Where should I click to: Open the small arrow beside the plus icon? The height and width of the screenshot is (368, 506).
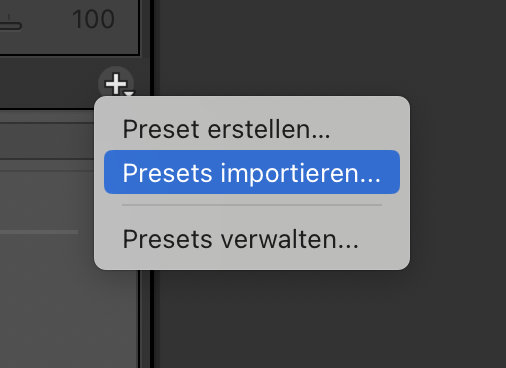pyautogui.click(x=129, y=93)
